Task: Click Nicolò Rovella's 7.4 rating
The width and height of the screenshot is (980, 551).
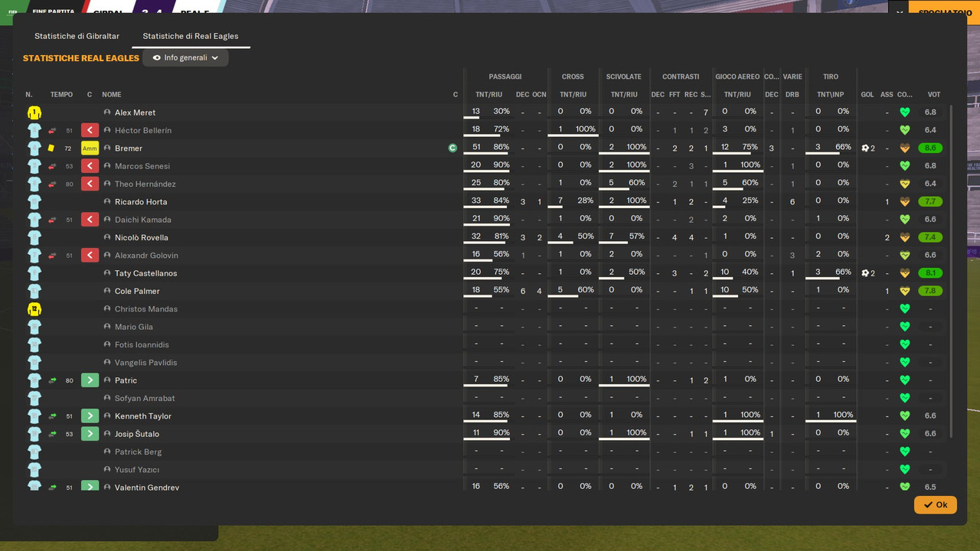Action: (930, 237)
